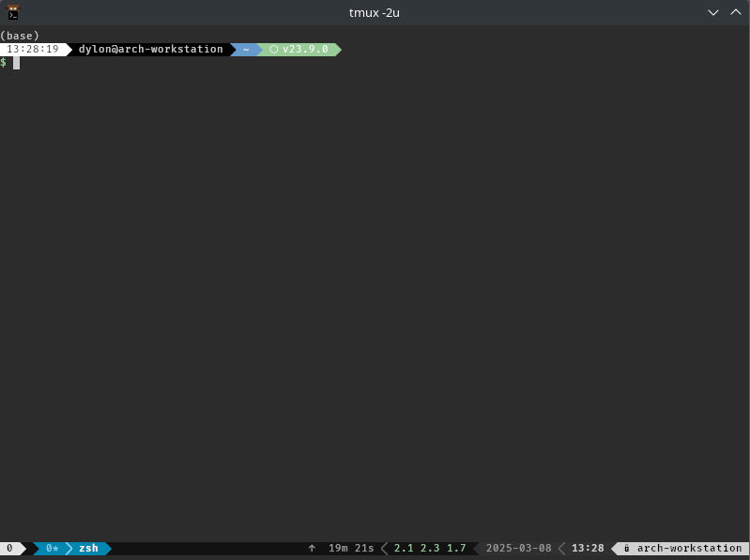Click the prompt time segment 13:28:19
The height and width of the screenshot is (560, 750).
(x=33, y=49)
